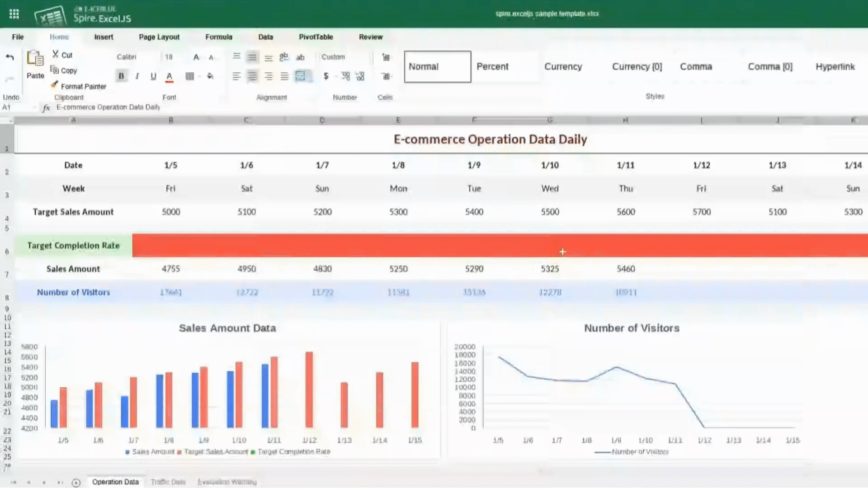Image resolution: width=868 pixels, height=488 pixels.
Task: Toggle Underline formatting
Action: pos(153,76)
